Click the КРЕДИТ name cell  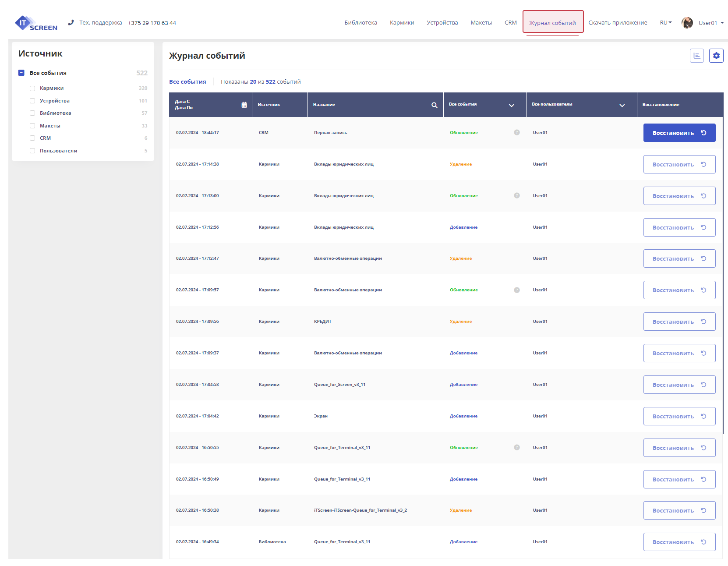[323, 322]
